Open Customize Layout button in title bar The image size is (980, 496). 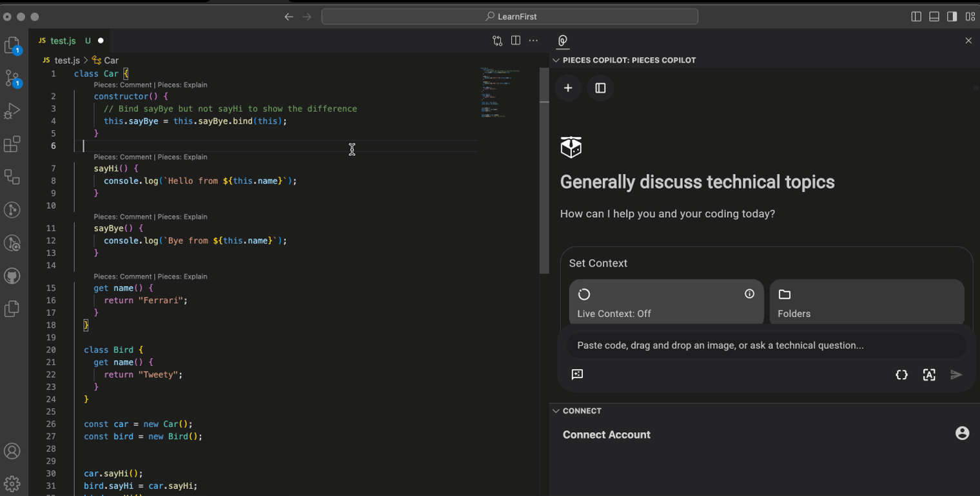click(x=970, y=17)
